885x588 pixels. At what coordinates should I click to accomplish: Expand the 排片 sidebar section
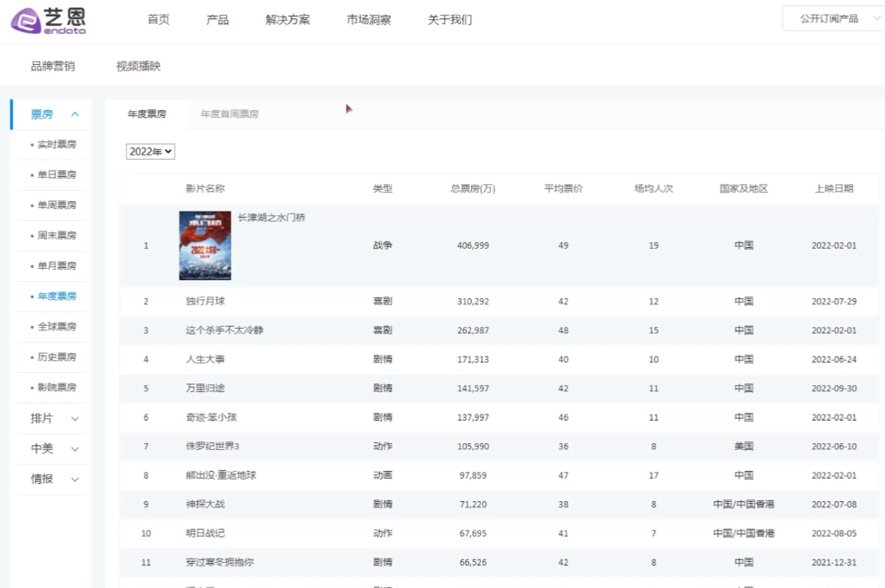(x=56, y=419)
